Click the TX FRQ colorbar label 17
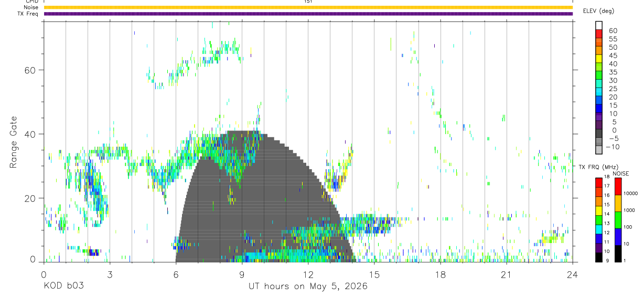This screenshot has width=644, height=297. pyautogui.click(x=607, y=186)
